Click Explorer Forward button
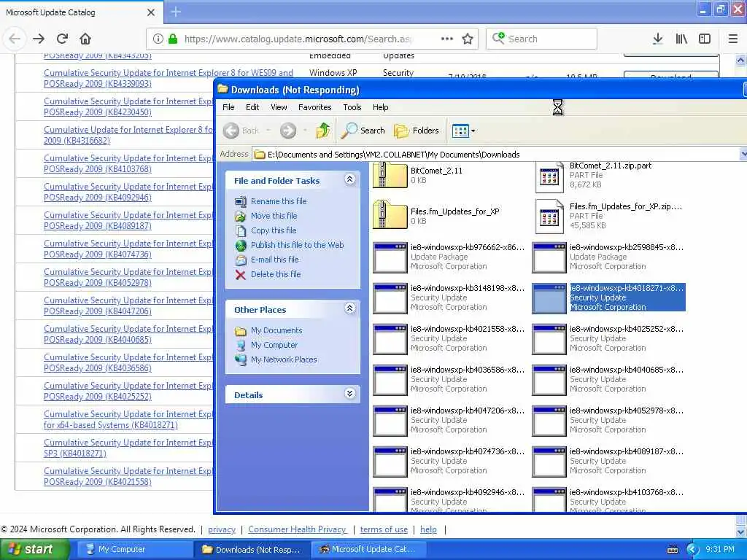The image size is (747, 560). click(x=287, y=130)
